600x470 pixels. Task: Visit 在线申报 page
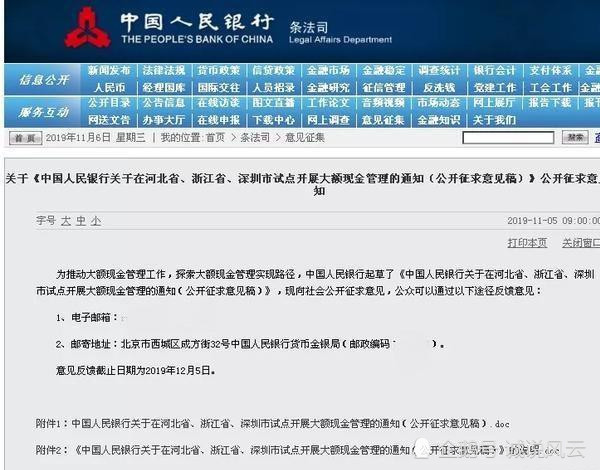tap(218, 120)
